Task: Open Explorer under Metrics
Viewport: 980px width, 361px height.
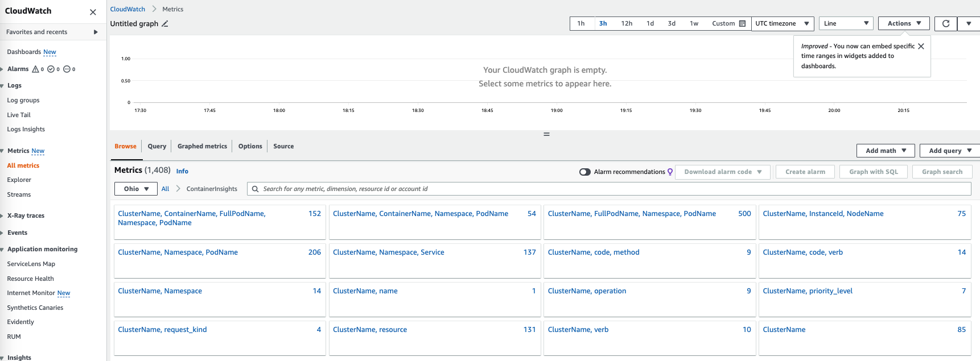Action: click(19, 180)
